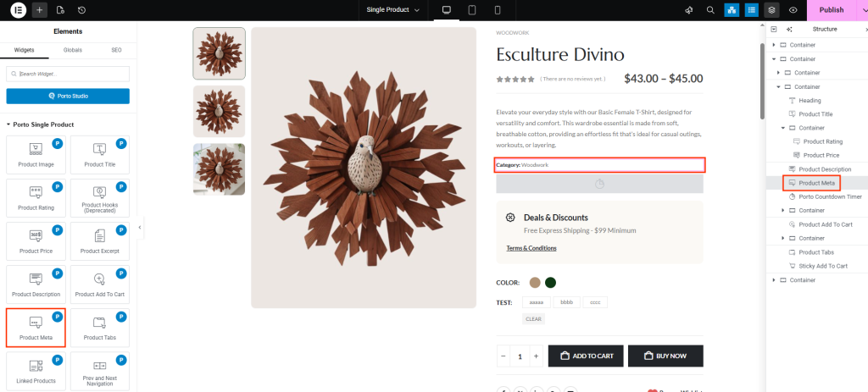Open the Terms & Conditions link

point(531,248)
